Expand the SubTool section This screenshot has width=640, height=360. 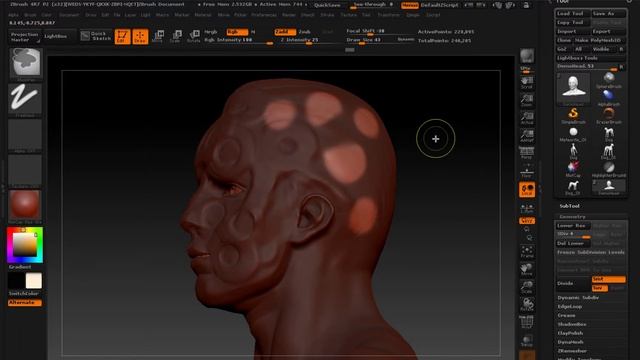click(569, 206)
